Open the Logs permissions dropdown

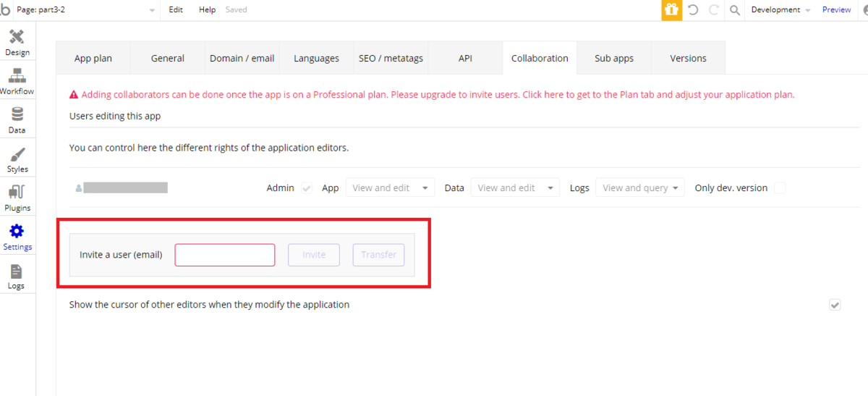640,188
